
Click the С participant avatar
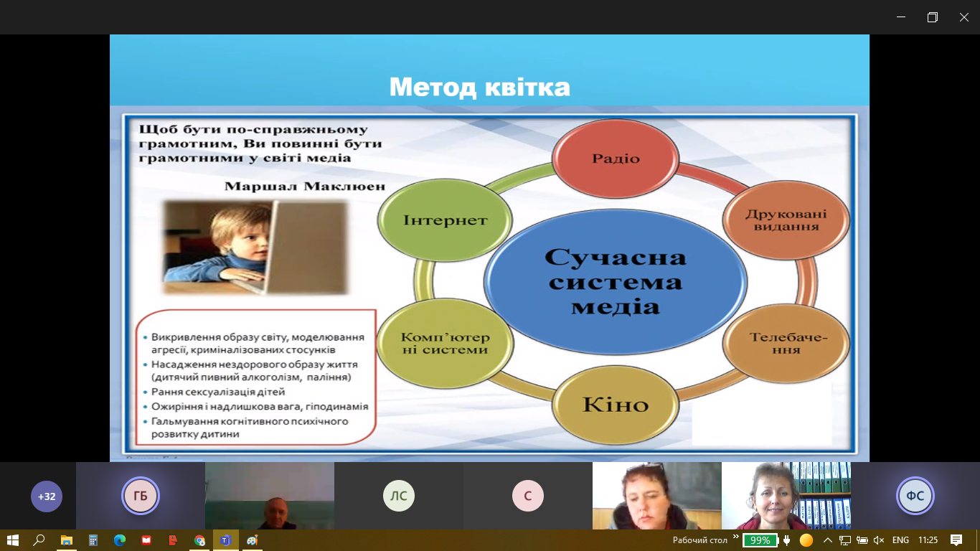[527, 496]
